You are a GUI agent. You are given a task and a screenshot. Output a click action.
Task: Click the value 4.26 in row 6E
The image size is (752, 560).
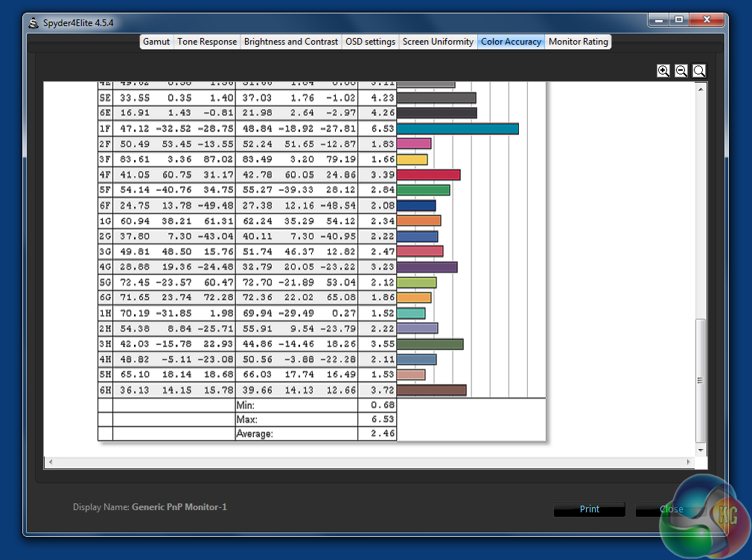coord(382,112)
